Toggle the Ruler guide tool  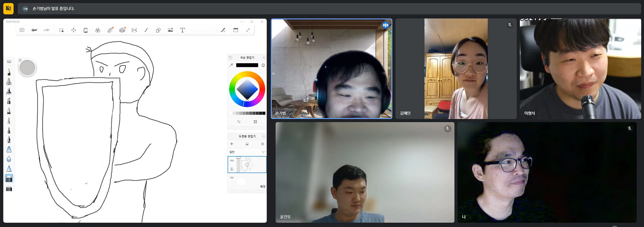[x=110, y=30]
